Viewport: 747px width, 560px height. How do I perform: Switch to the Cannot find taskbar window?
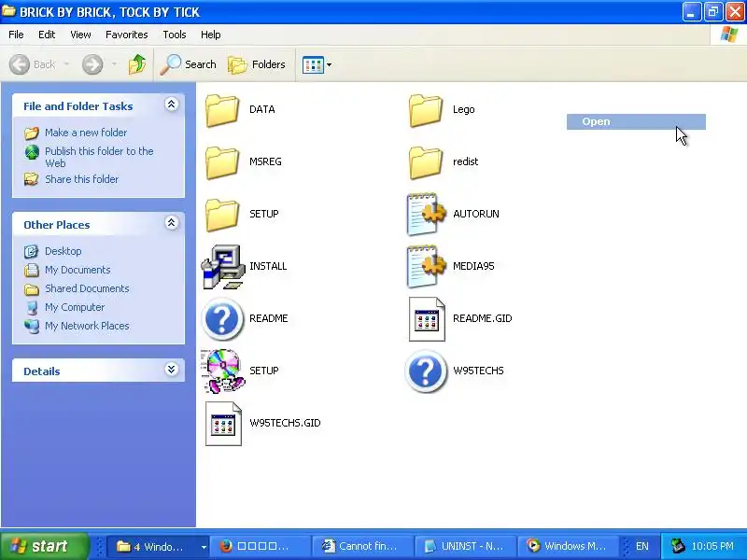tap(362, 546)
